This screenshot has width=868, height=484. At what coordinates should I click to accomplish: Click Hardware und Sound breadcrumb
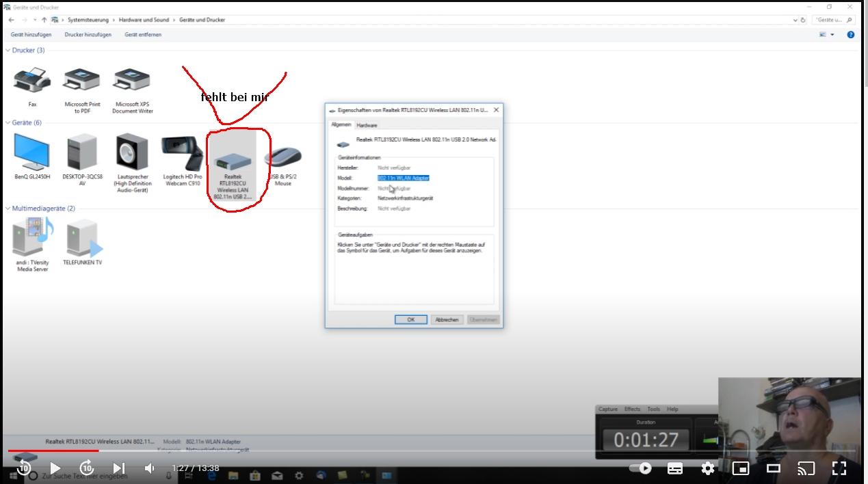(144, 20)
